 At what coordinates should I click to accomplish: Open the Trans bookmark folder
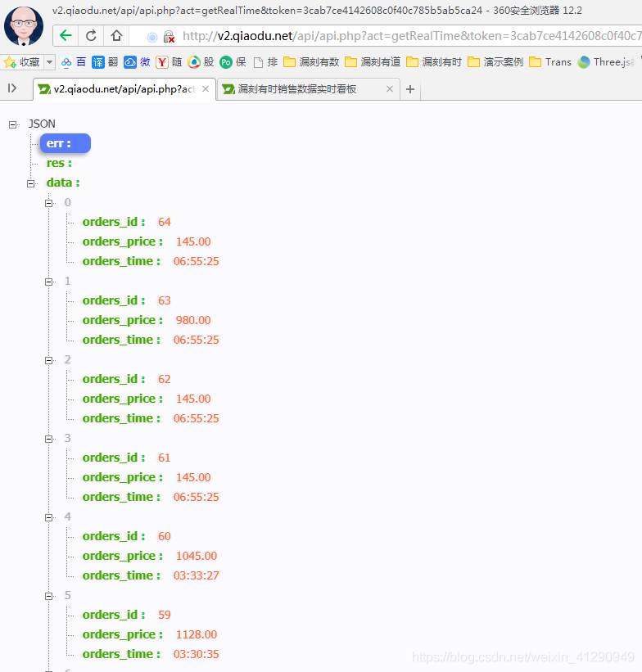550,62
